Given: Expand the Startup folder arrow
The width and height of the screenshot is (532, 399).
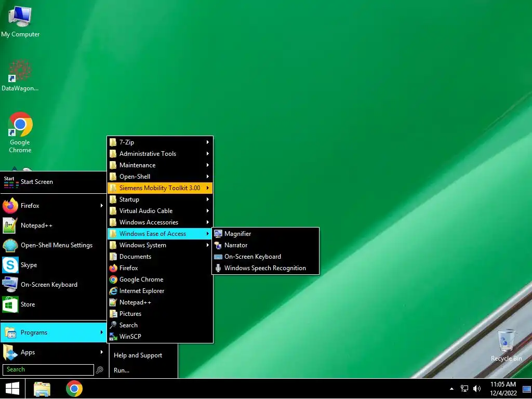Looking at the screenshot, I should [x=208, y=199].
